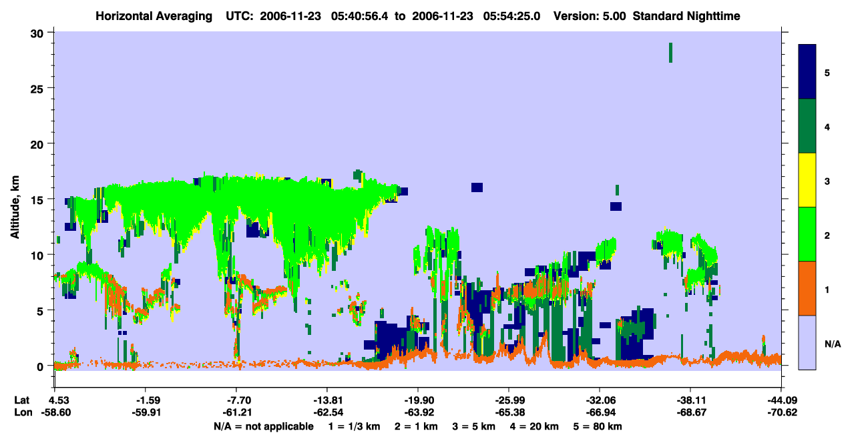Click longitude value -65.38
This screenshot has width=868, height=445.
tap(509, 412)
